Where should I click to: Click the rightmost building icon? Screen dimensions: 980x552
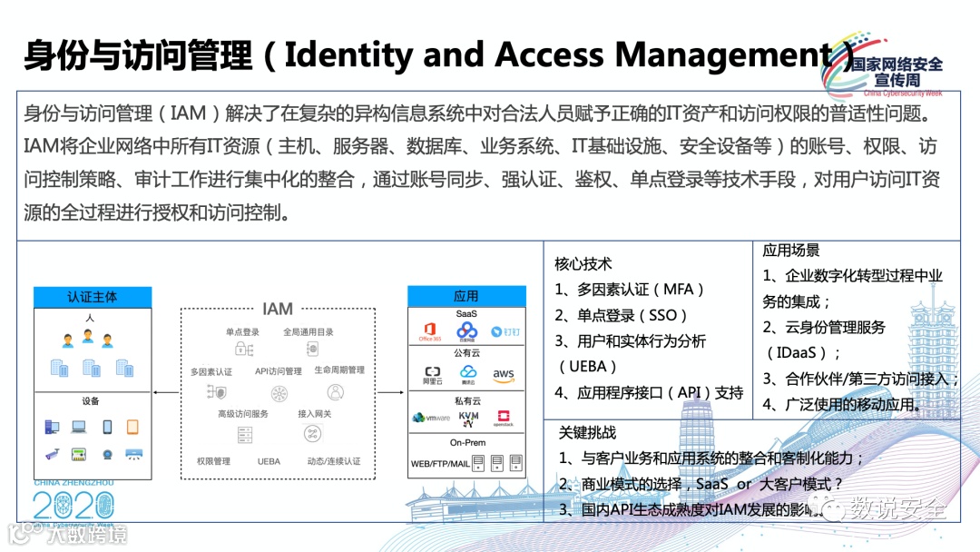tap(124, 368)
